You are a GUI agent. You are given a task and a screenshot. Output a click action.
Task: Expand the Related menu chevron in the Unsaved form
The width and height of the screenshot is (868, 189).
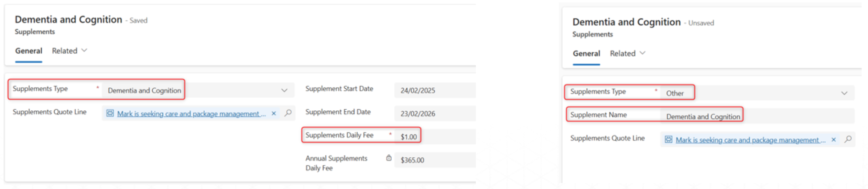[x=642, y=53]
